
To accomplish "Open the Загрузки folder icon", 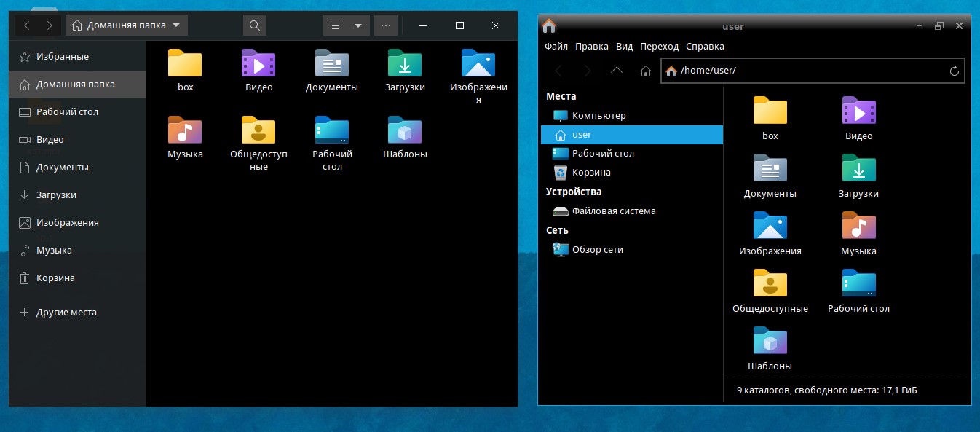I will (x=405, y=66).
